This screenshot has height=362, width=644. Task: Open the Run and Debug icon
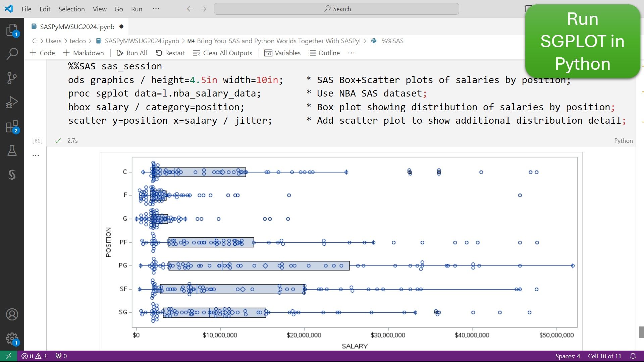click(x=12, y=102)
